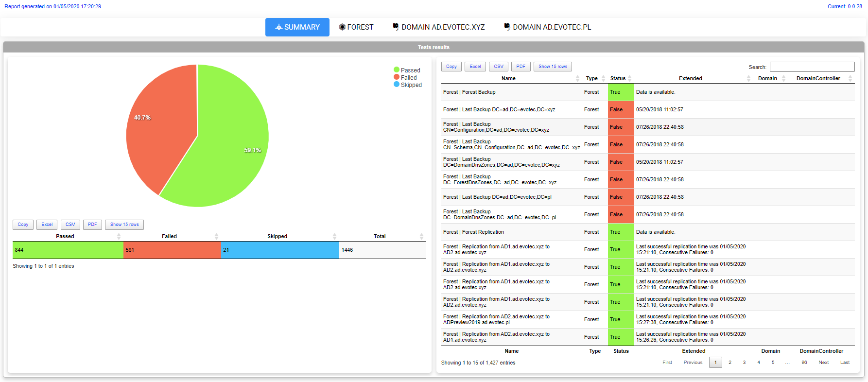Export results table with Excel button
Image resolution: width=868 pixels, height=382 pixels.
pos(475,67)
